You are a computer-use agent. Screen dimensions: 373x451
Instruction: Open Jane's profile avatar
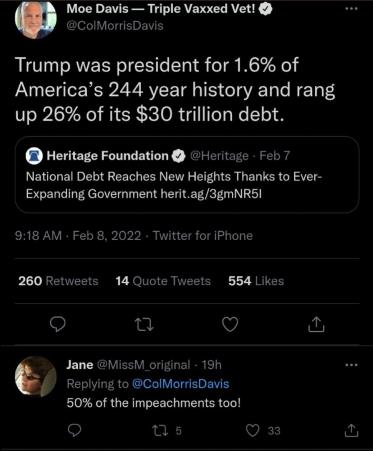(x=36, y=377)
